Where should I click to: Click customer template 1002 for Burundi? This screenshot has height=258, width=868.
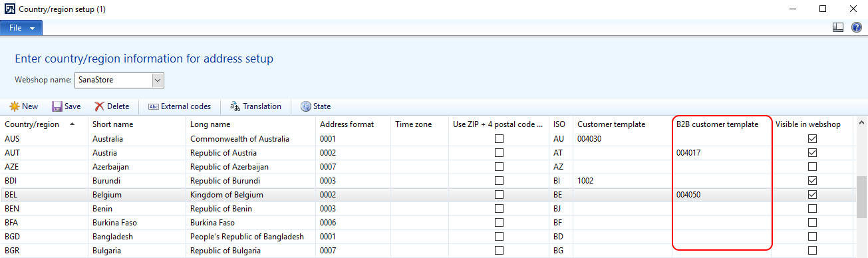pyautogui.click(x=622, y=181)
